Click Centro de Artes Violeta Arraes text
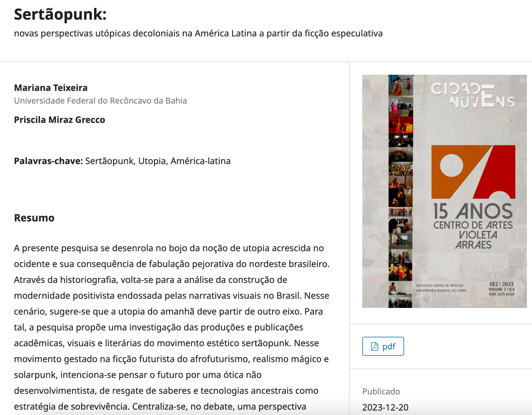The image size is (532, 415). click(473, 235)
